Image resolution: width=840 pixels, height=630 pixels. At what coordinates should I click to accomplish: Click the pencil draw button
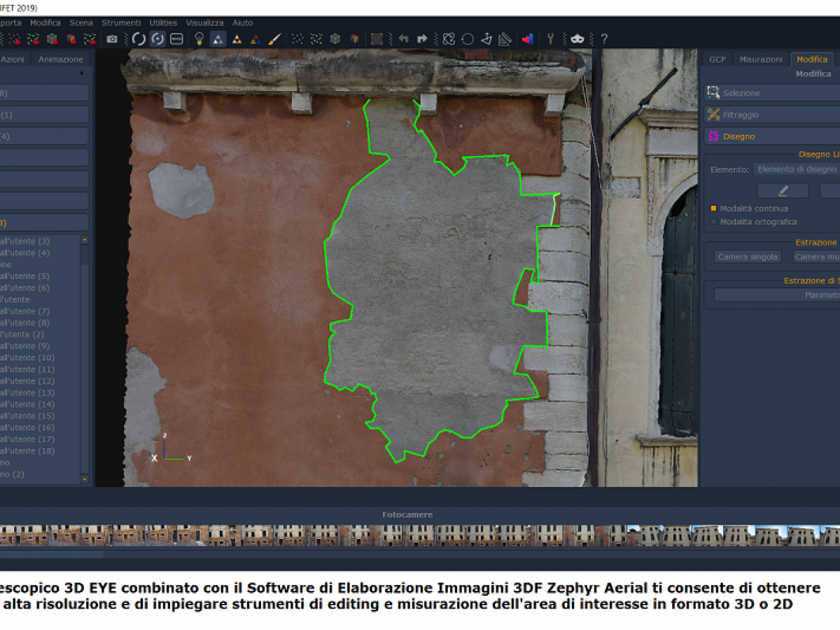pos(783,190)
